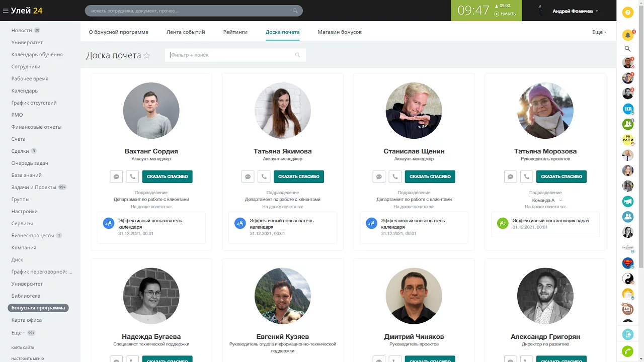Click the hamburger menu icon beside Улей 24

coord(6,11)
